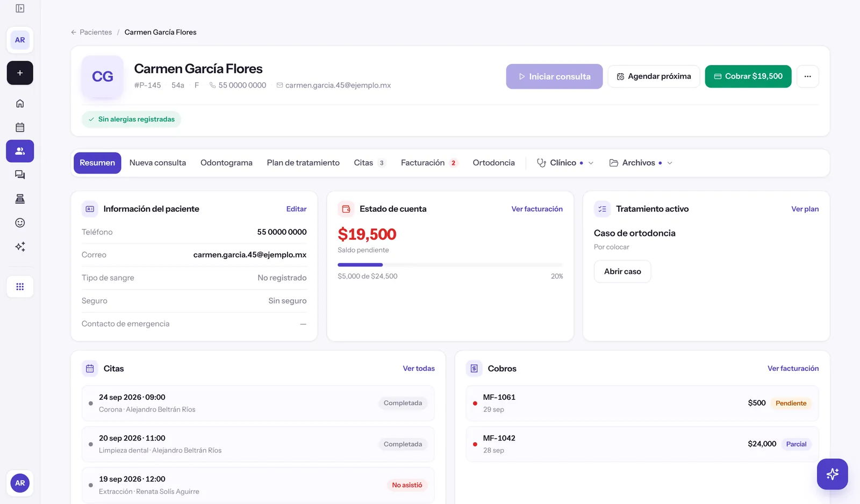This screenshot has width=860, height=504.
Task: Click Ver facturación in Cobros card
Action: 793,369
